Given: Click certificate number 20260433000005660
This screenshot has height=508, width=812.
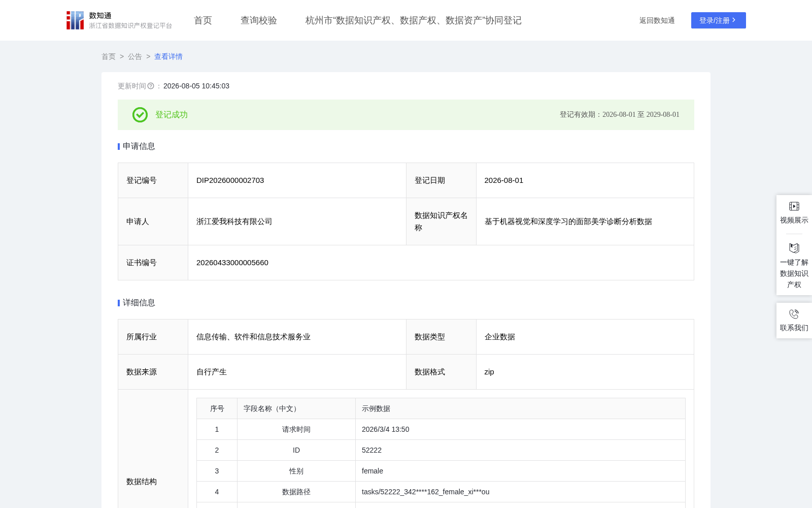Looking at the screenshot, I should pyautogui.click(x=232, y=263).
